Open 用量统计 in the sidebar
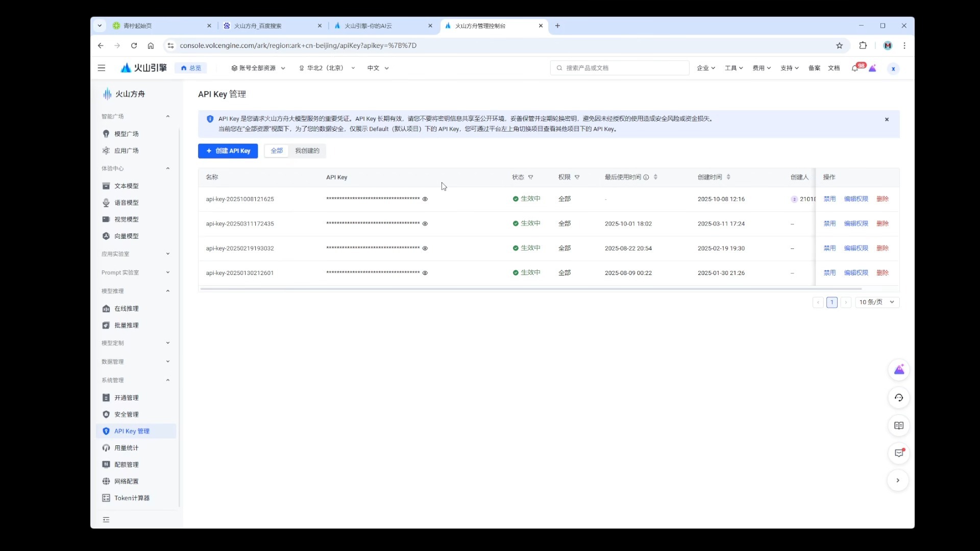Image resolution: width=980 pixels, height=551 pixels. coord(126,448)
